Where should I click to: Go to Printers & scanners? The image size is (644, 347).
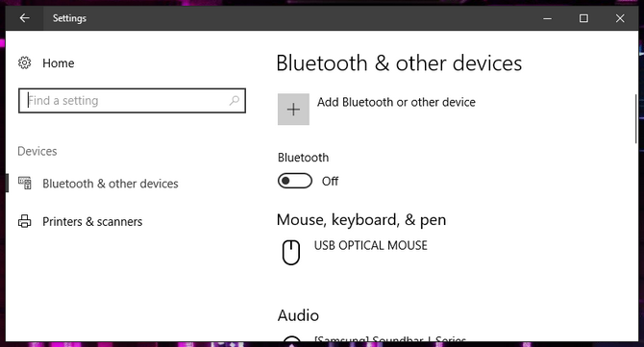[x=92, y=222]
